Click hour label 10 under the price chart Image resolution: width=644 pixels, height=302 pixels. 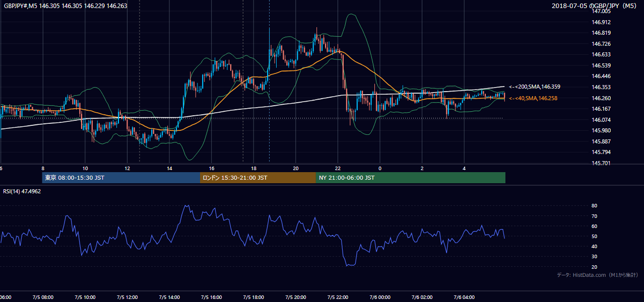click(x=85, y=168)
